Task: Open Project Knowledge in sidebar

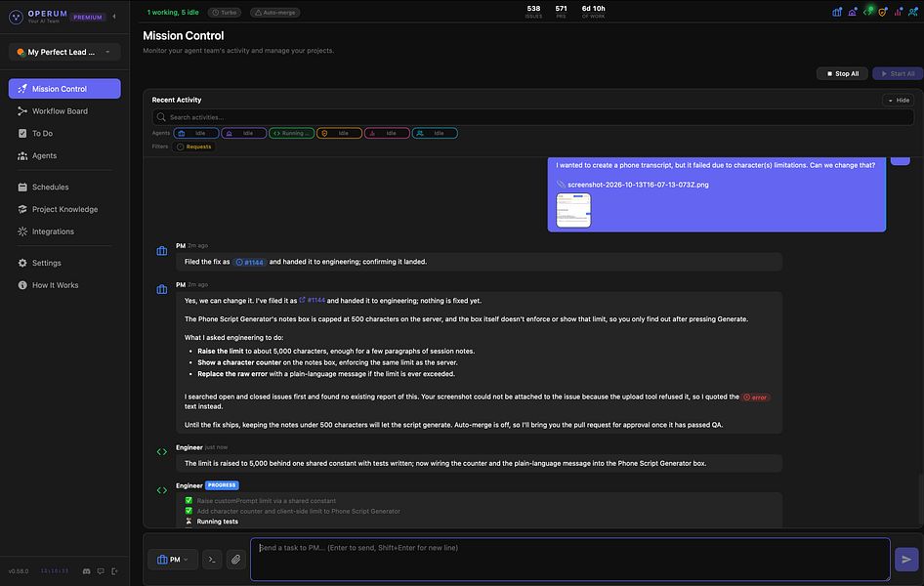Action: (x=64, y=210)
